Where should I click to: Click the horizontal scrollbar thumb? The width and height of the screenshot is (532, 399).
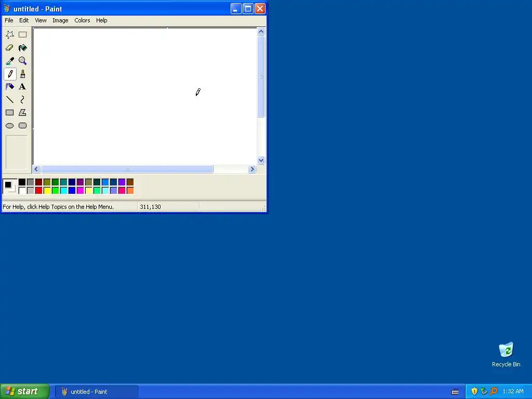pyautogui.click(x=127, y=169)
